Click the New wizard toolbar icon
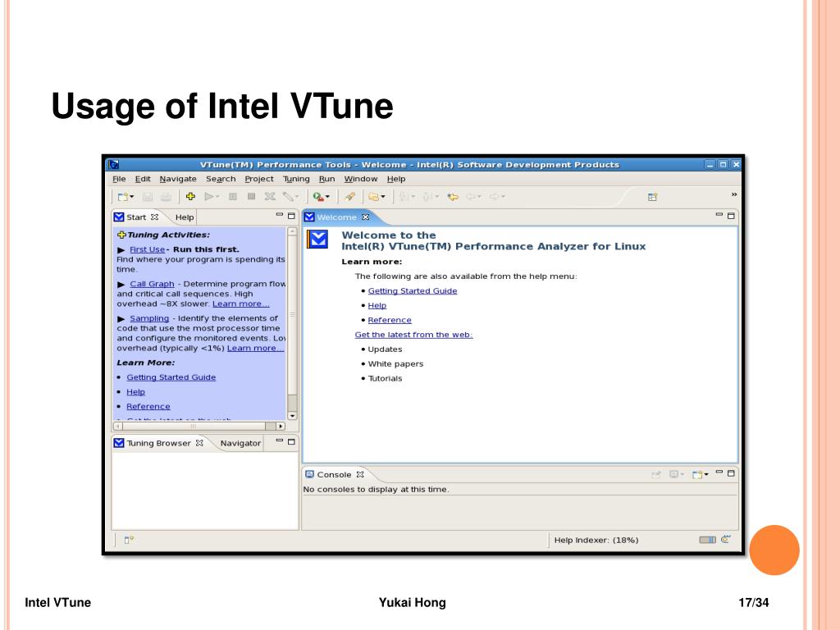 123,197
